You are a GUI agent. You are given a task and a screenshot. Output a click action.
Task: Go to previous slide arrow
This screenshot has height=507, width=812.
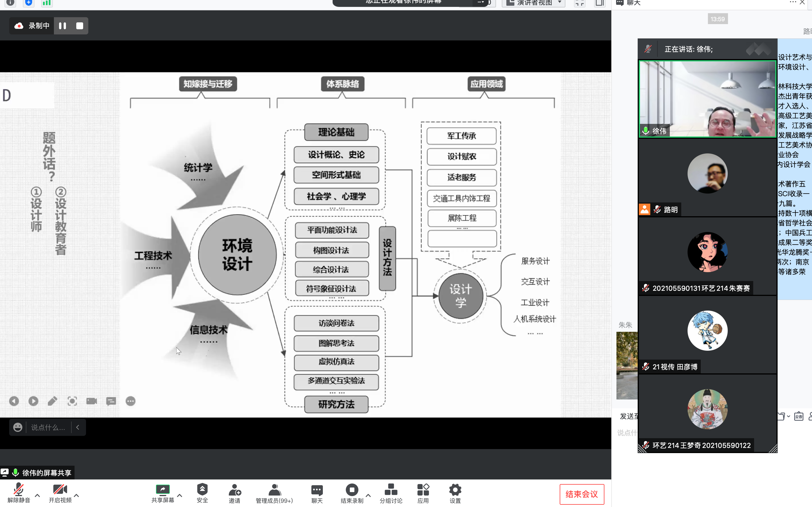pyautogui.click(x=14, y=401)
